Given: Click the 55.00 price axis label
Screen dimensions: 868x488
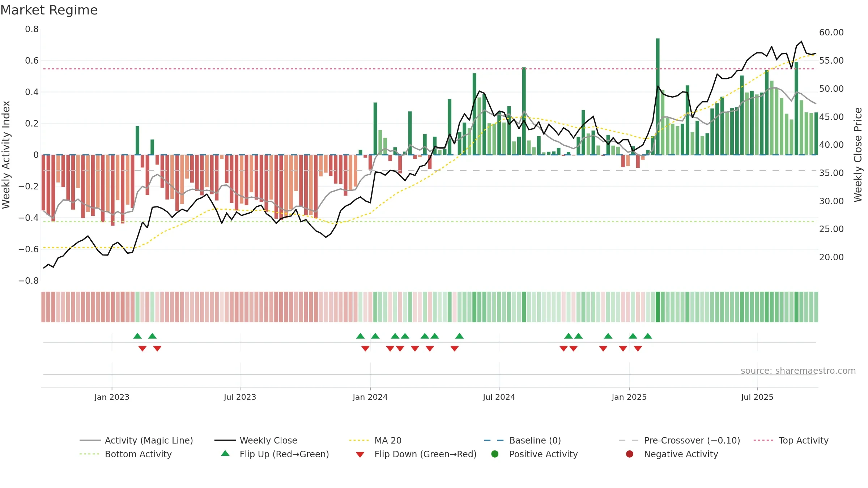Looking at the screenshot, I should [831, 60].
